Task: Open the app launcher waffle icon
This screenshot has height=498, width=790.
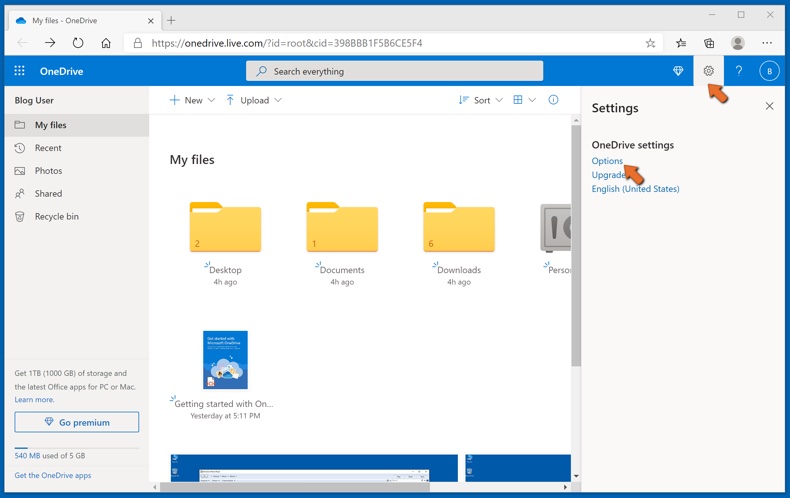Action: (x=19, y=71)
